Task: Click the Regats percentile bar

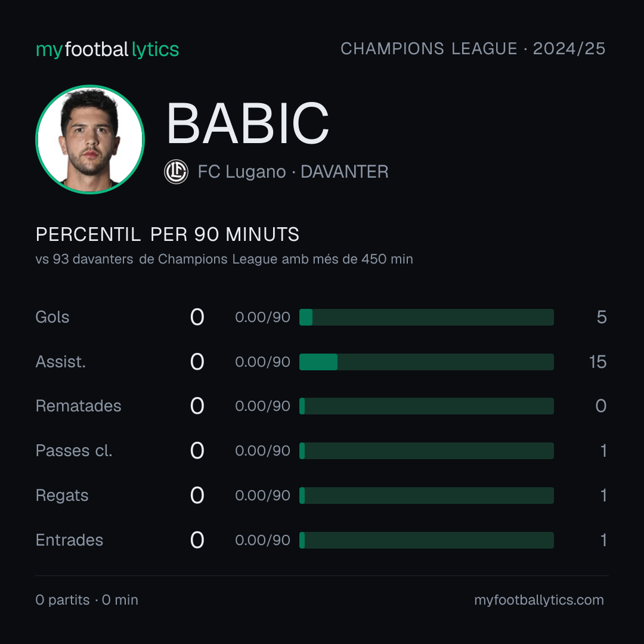Action: tap(426, 496)
